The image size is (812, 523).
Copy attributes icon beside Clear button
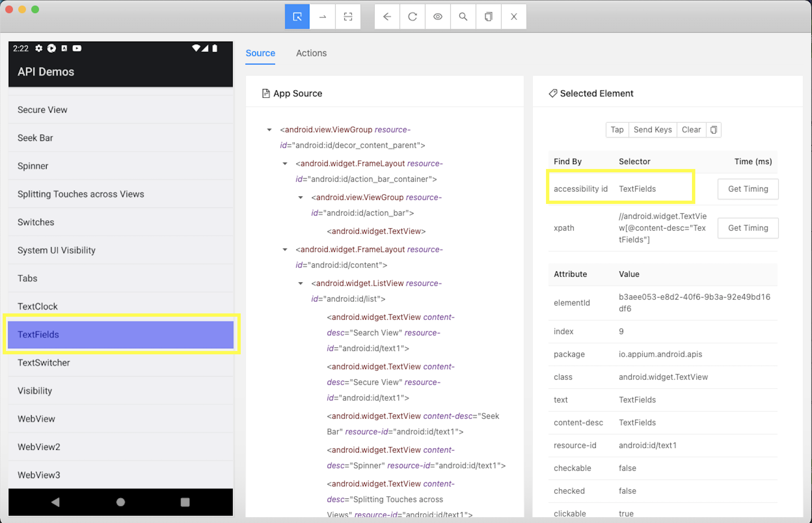click(714, 130)
